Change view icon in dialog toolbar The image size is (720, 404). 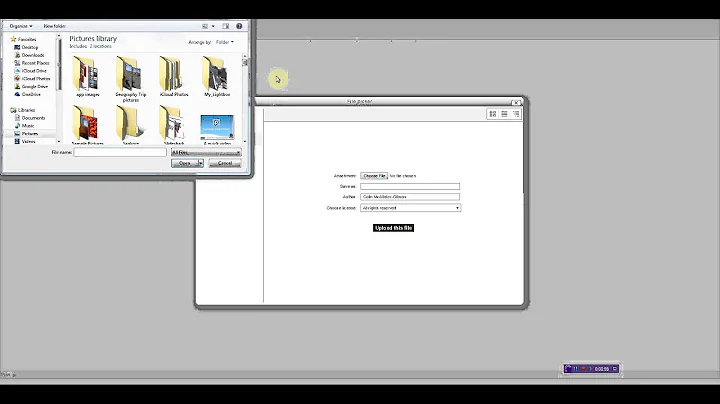205,26
